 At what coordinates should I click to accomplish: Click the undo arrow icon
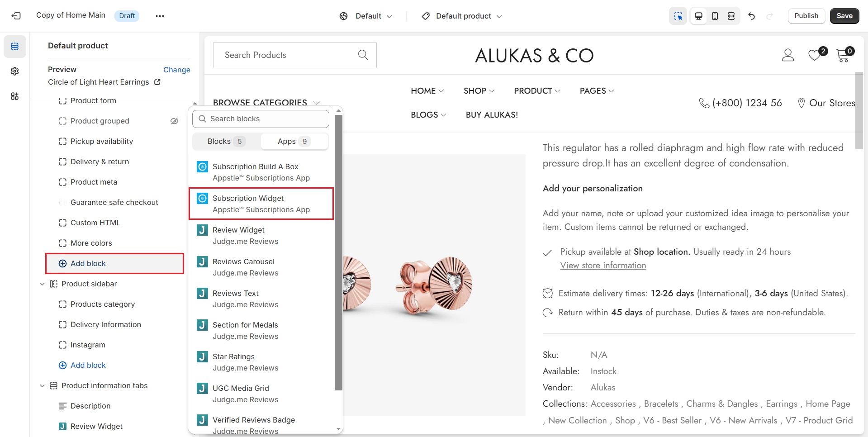[752, 16]
